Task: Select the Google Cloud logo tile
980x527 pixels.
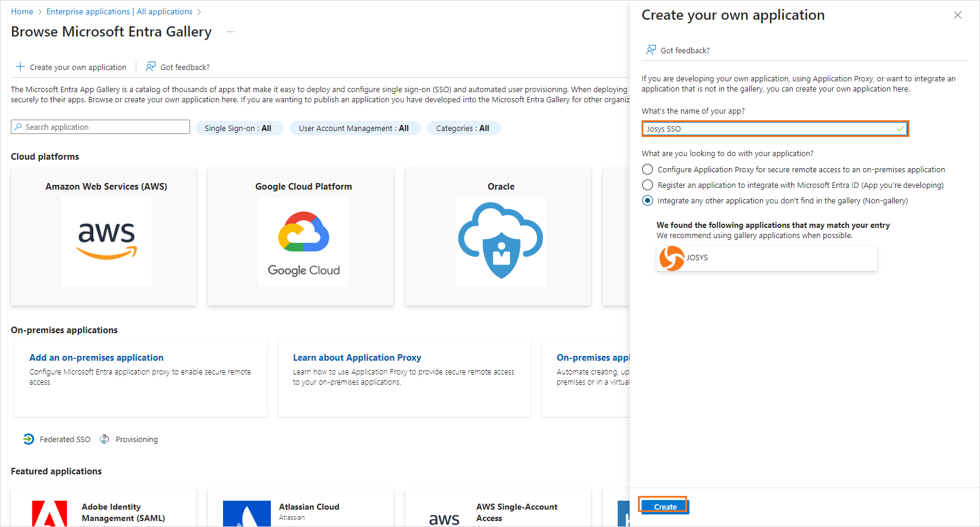Action: [304, 241]
